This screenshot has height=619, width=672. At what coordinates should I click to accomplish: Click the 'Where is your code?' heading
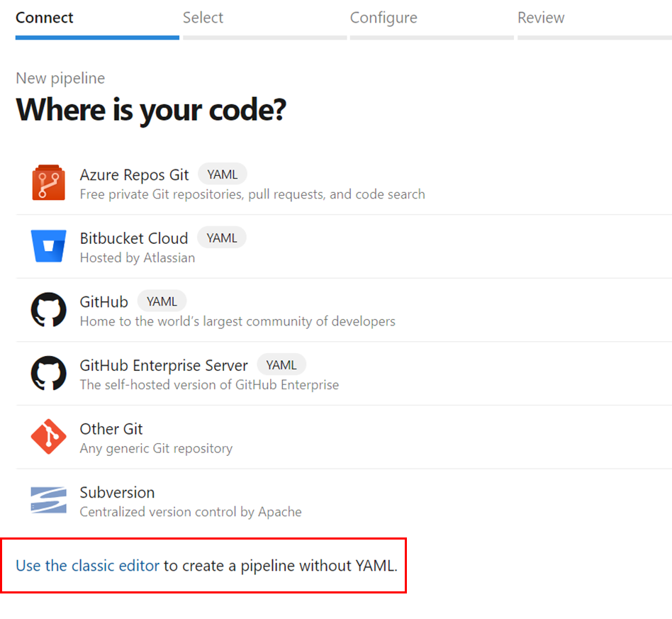point(151,110)
